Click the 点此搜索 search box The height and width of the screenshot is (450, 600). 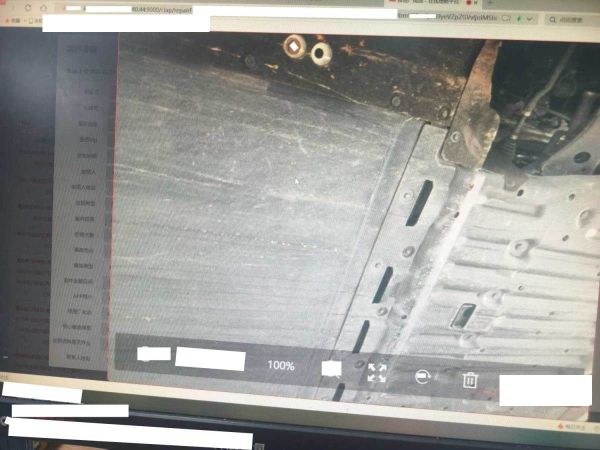tap(572, 18)
